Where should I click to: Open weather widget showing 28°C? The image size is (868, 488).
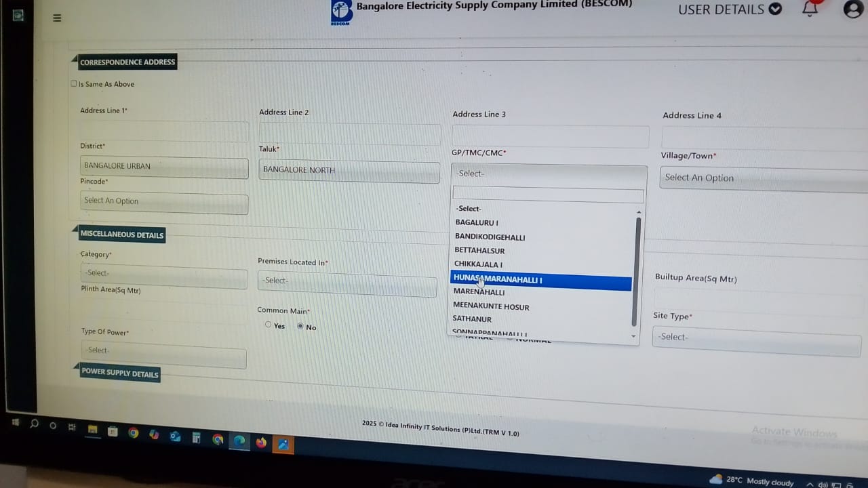751,481
